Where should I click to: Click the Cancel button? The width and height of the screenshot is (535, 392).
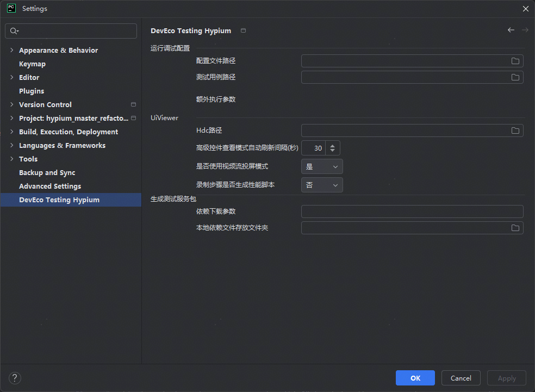(x=461, y=378)
